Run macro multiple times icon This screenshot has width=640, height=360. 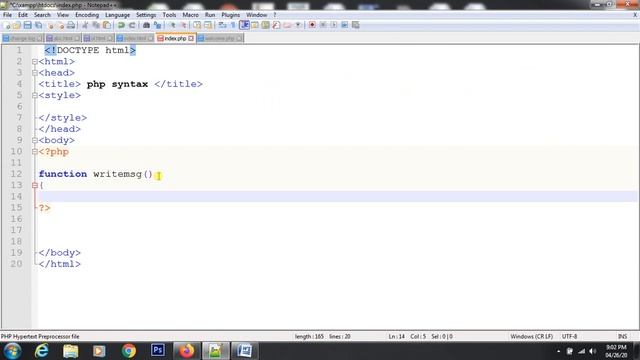coord(344,25)
